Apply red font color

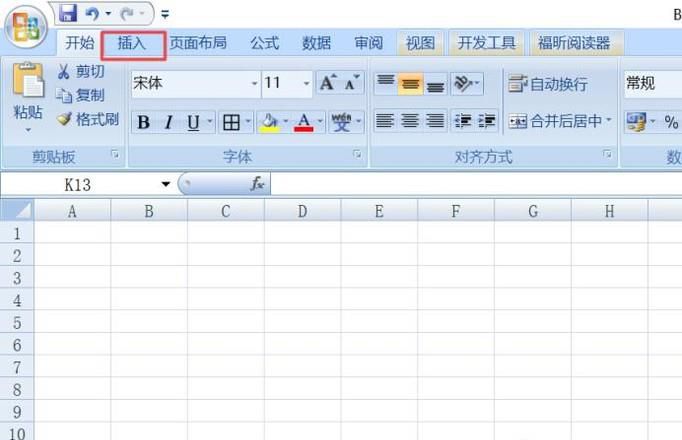pyautogui.click(x=304, y=122)
